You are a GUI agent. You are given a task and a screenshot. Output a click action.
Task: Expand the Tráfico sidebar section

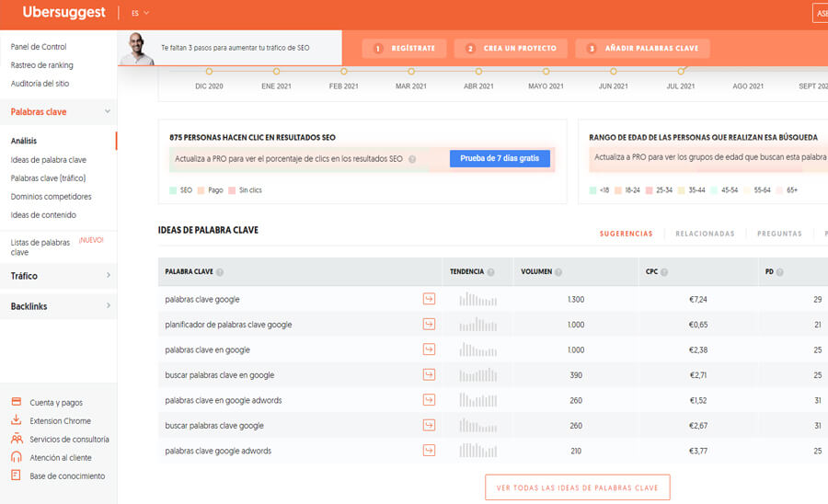coord(109,276)
